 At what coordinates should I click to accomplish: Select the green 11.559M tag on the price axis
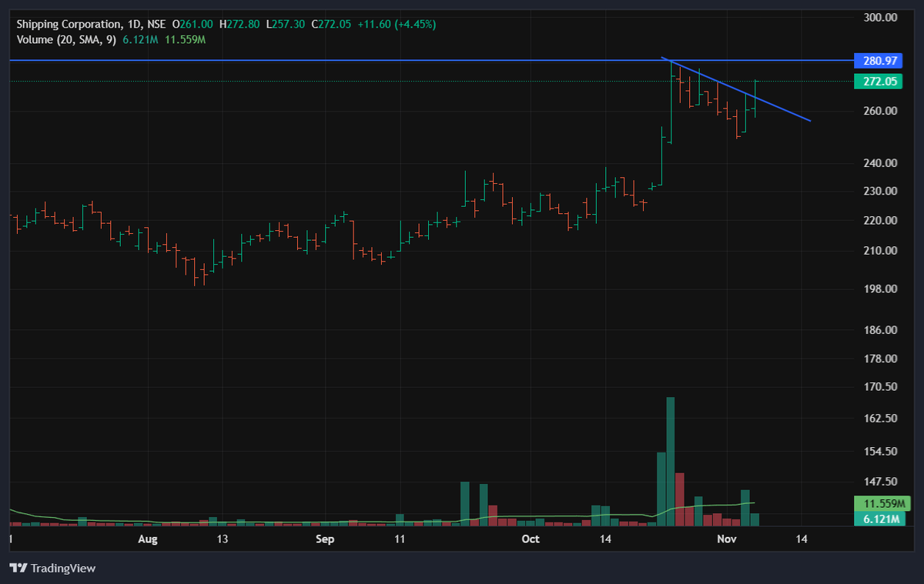click(x=882, y=504)
